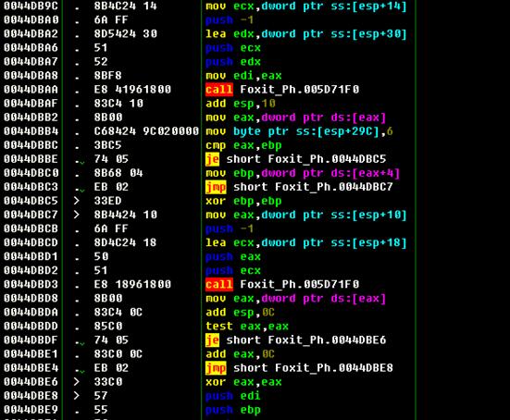Click lea ecx,[esp+18] instruction

pyautogui.click(x=306, y=242)
